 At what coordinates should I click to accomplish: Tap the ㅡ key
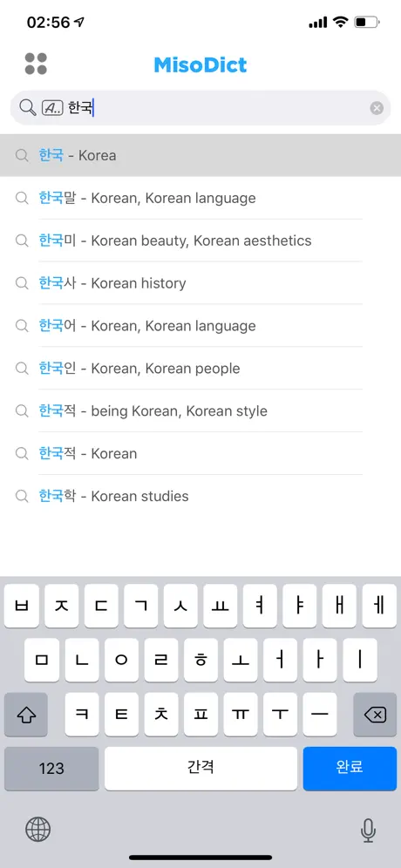(x=320, y=714)
